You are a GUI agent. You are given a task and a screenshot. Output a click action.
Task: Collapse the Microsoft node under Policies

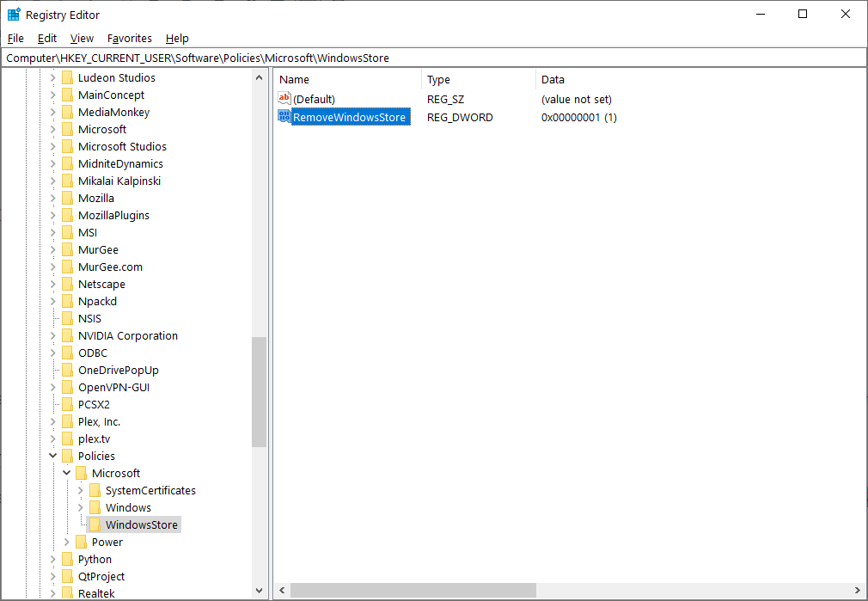point(67,473)
